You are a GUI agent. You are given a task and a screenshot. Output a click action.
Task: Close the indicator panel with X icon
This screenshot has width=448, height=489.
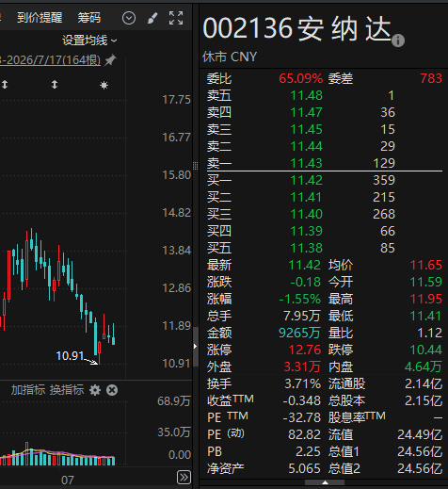[x=112, y=390]
